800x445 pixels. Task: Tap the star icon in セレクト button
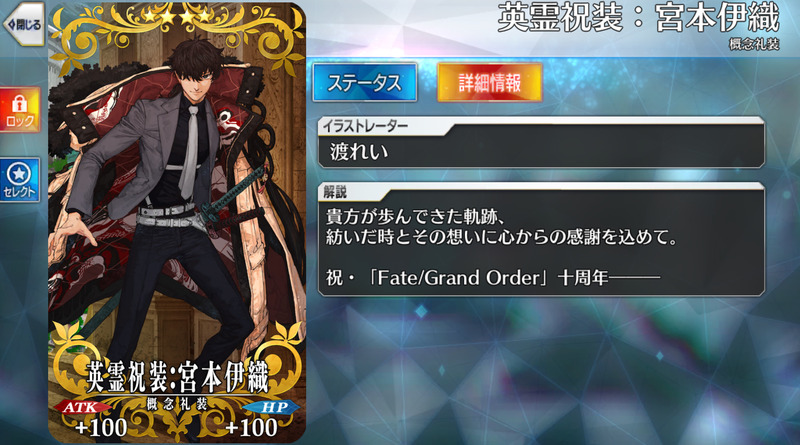[x=19, y=174]
